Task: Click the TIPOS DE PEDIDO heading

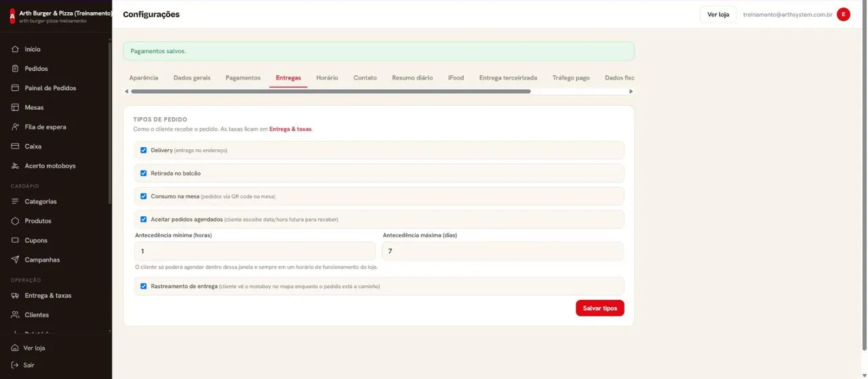Action: point(160,119)
